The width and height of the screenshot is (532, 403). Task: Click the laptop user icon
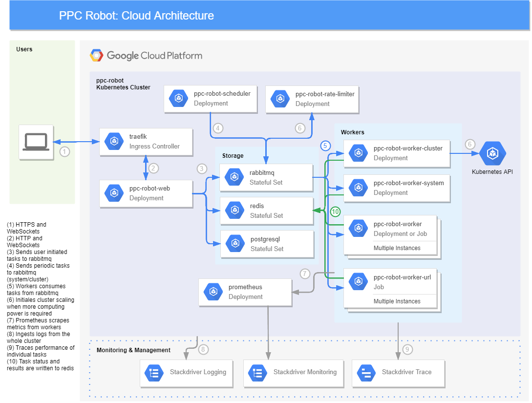(x=36, y=142)
